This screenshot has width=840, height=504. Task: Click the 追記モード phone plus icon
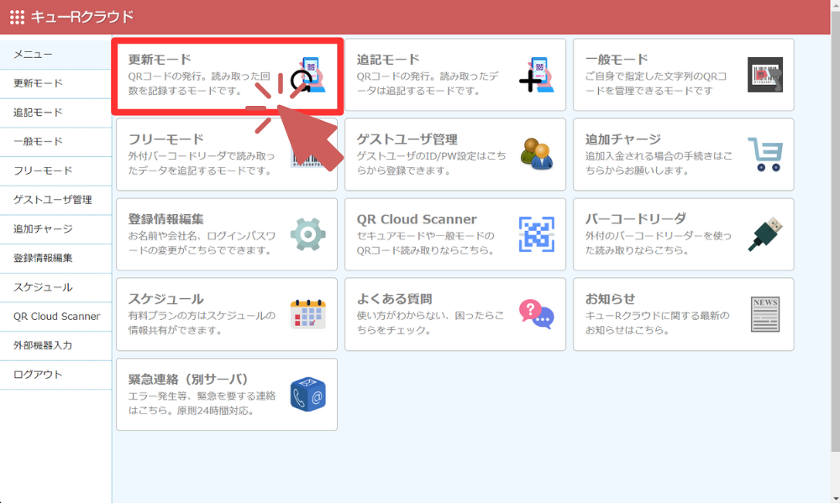point(537,75)
